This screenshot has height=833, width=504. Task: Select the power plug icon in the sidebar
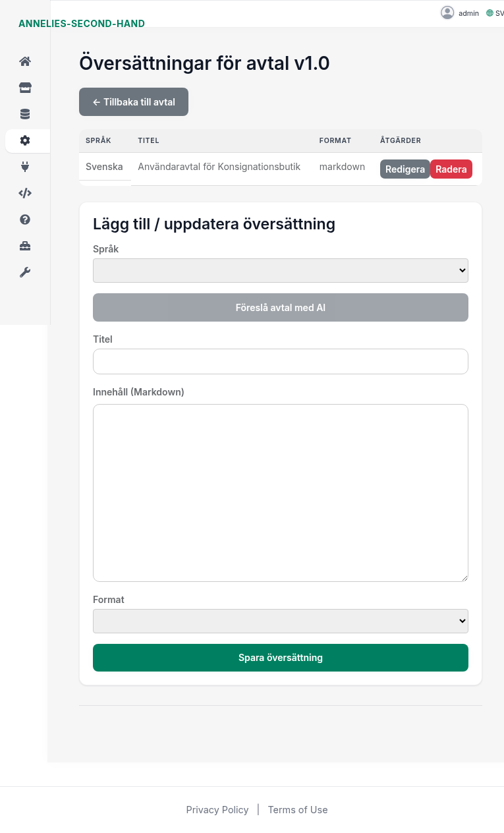pos(24,167)
